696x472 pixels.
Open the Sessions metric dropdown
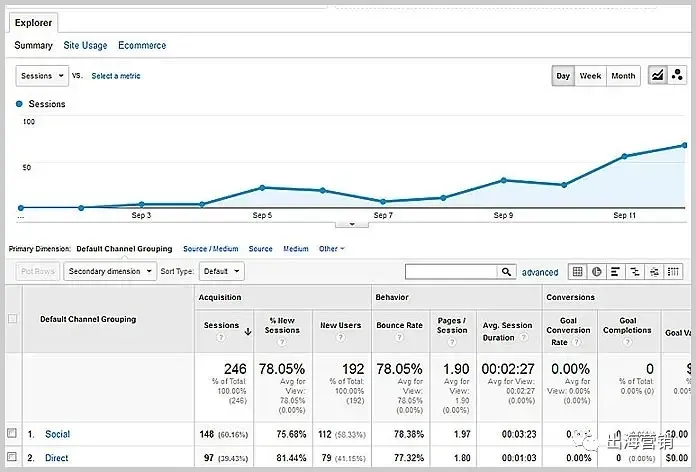point(42,76)
